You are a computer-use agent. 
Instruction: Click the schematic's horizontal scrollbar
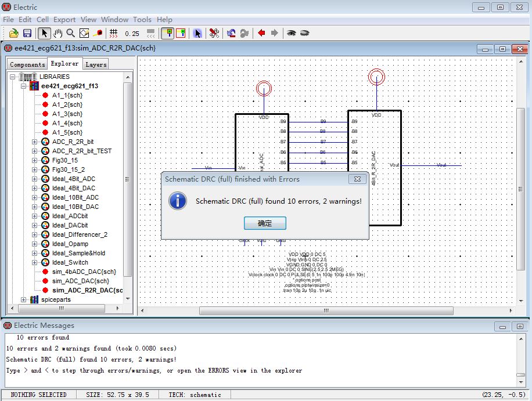[x=325, y=310]
